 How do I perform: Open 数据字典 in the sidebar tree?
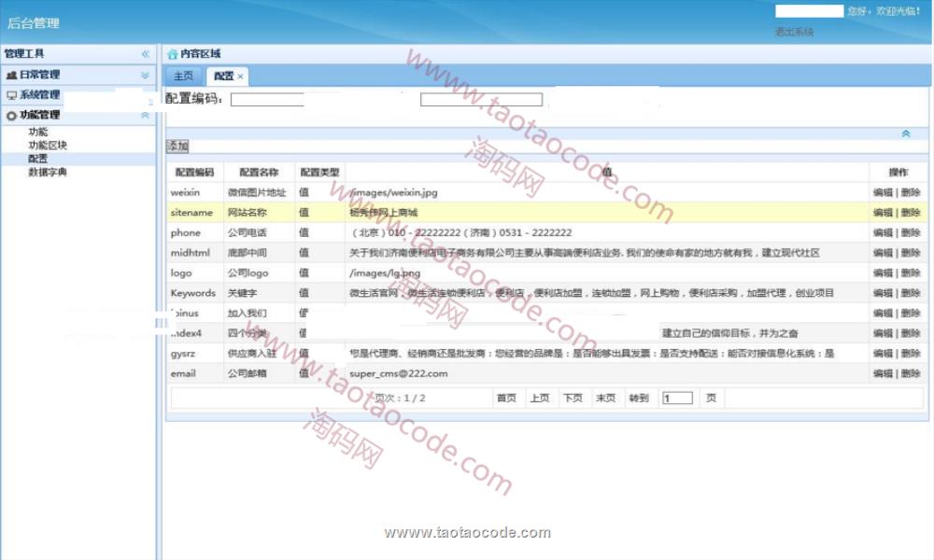[48, 172]
